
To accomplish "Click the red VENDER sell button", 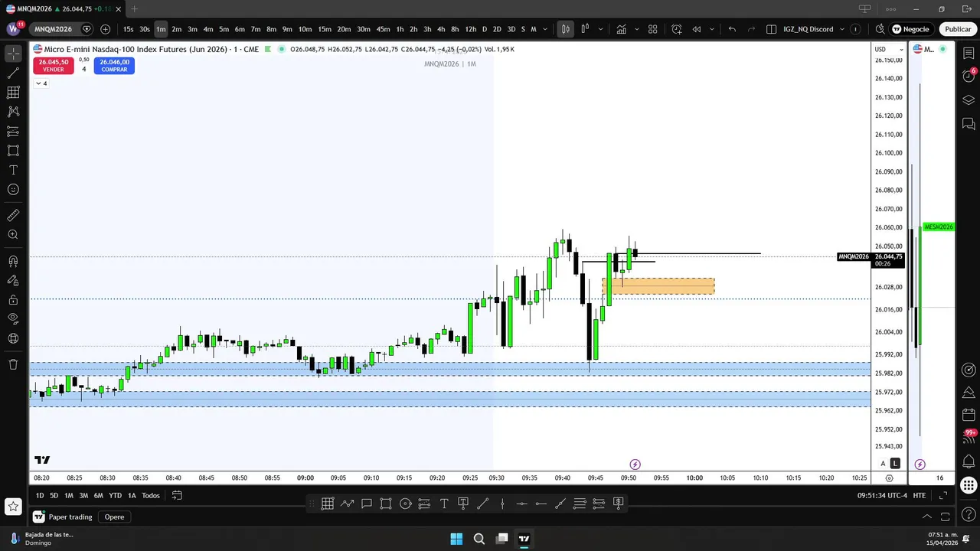I will tap(54, 66).
